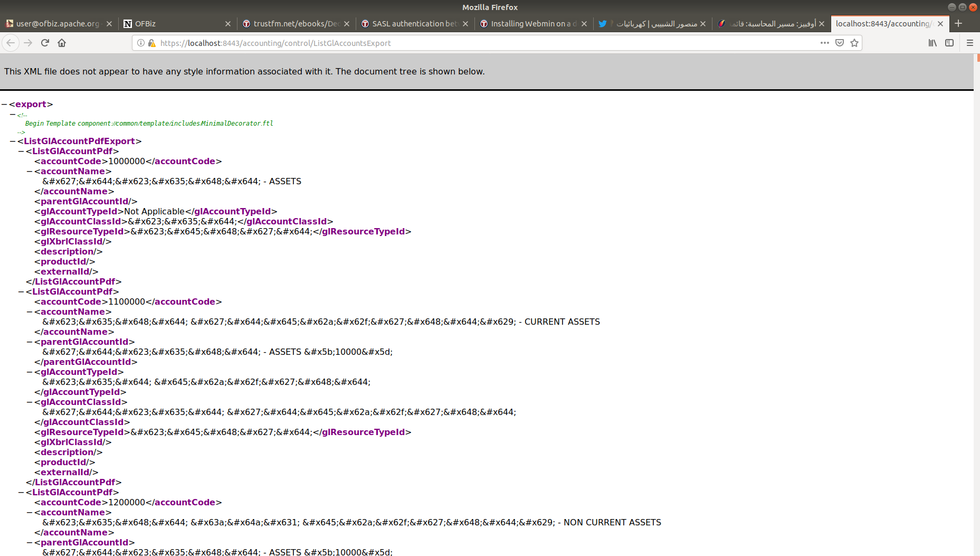The width and height of the screenshot is (980, 556).
Task: Toggle the sidebar view icon
Action: click(949, 43)
